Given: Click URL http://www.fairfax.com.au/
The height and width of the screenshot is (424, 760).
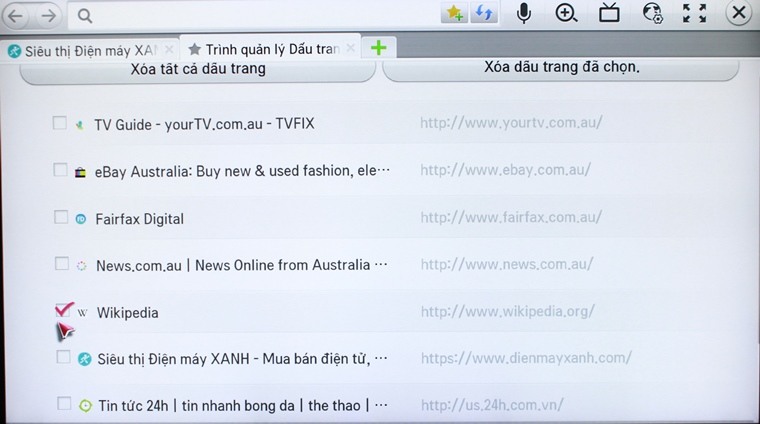Looking at the screenshot, I should [x=511, y=217].
